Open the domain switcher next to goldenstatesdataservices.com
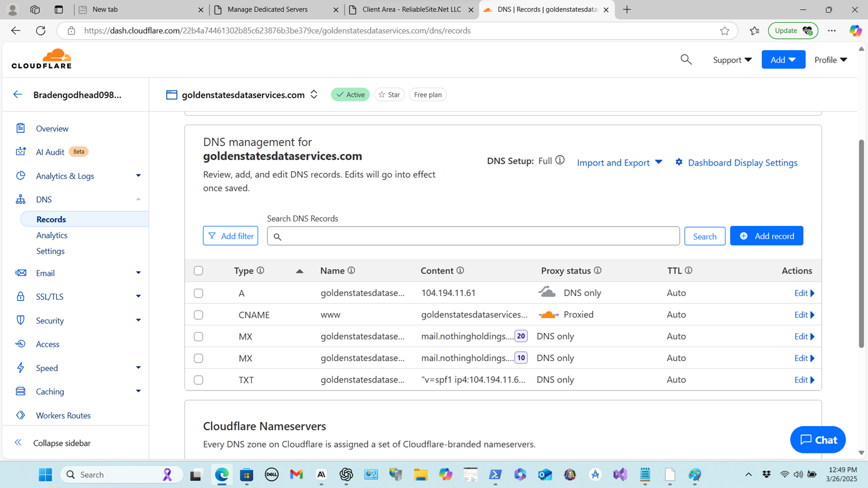Image resolution: width=868 pixels, height=488 pixels. coord(314,94)
